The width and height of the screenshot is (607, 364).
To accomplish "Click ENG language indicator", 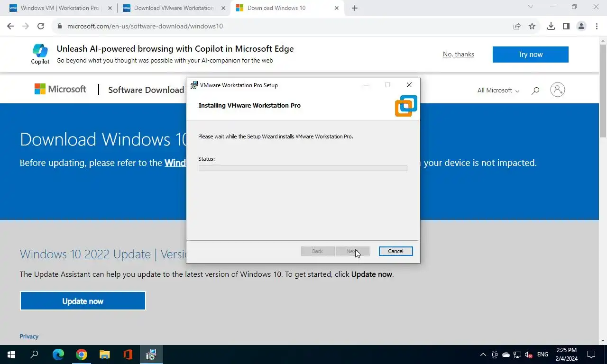I will pos(543,355).
